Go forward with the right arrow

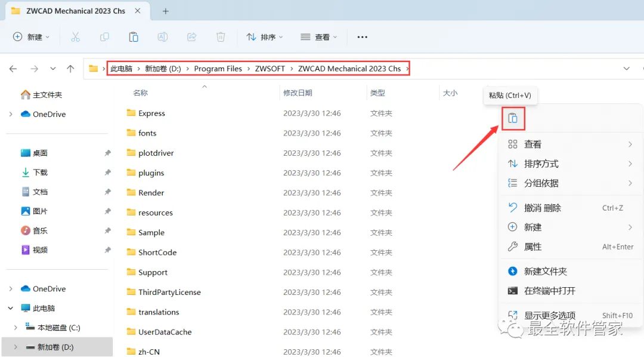pyautogui.click(x=35, y=69)
